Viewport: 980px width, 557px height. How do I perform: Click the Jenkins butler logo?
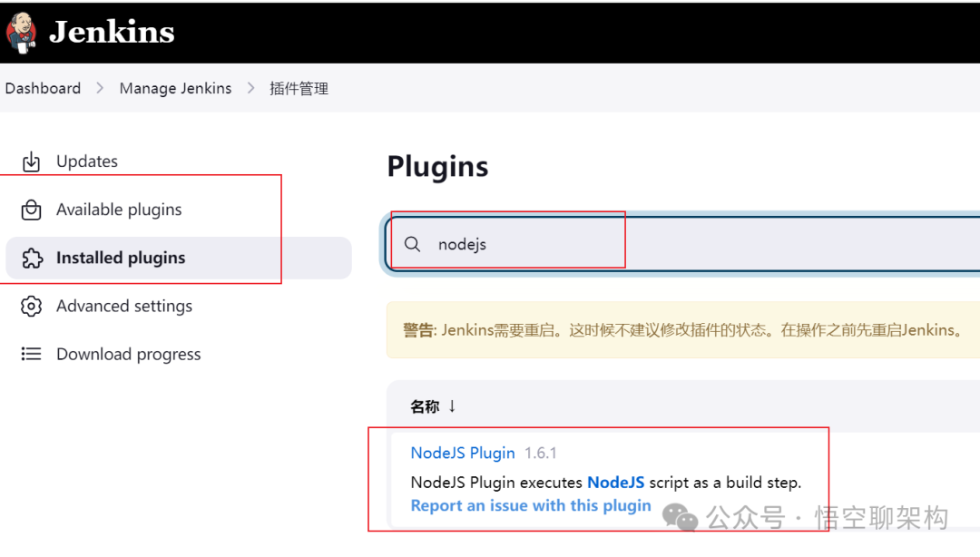[21, 31]
